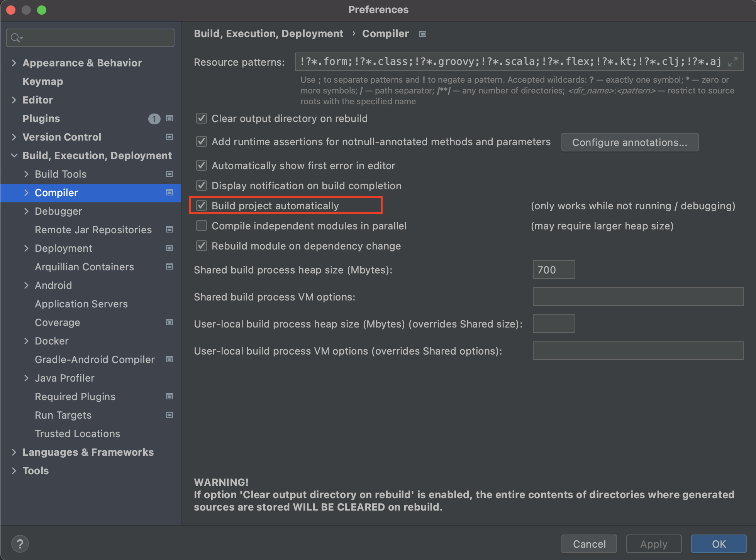Click project settings icon beside Run Targets

pyautogui.click(x=169, y=415)
